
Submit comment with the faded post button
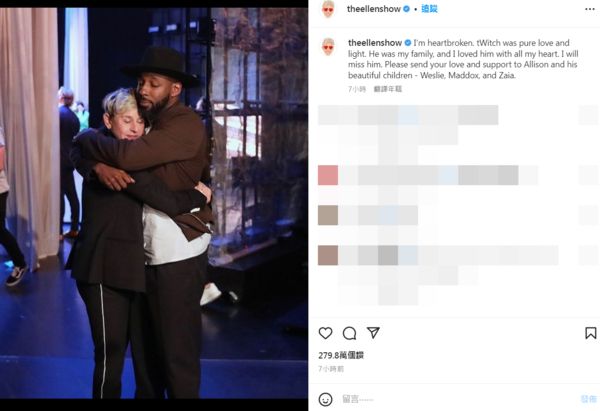click(x=589, y=400)
